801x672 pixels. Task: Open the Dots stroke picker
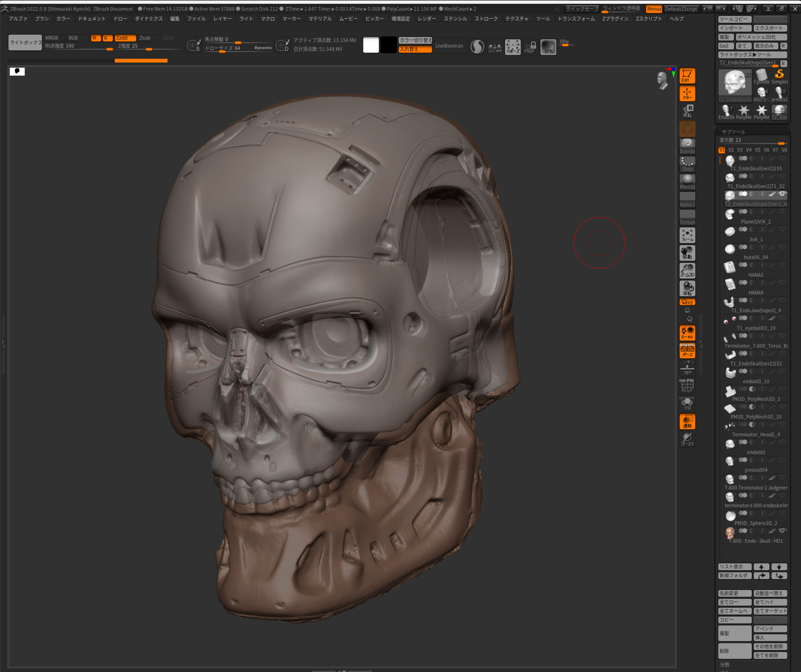coord(687,164)
